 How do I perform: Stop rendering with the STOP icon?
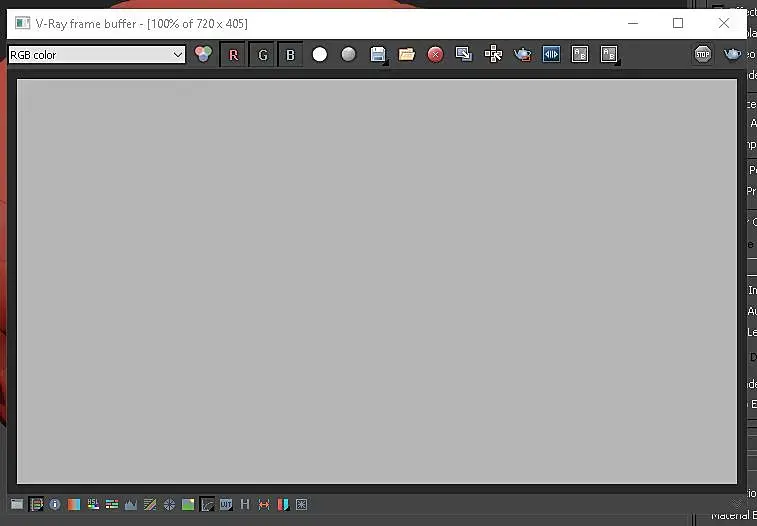pos(702,54)
